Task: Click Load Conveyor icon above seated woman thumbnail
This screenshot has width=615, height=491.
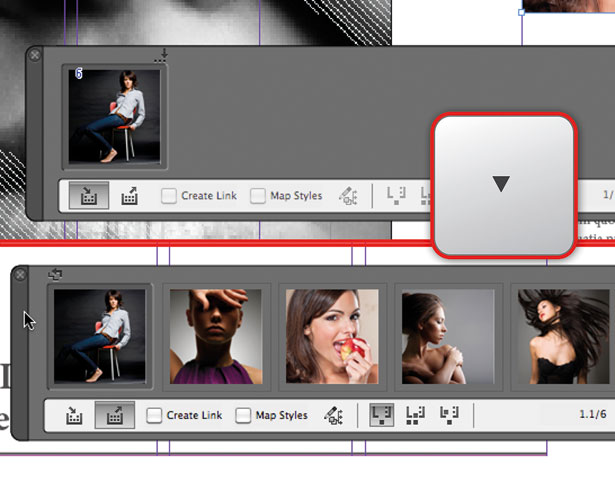Action: pyautogui.click(x=161, y=56)
